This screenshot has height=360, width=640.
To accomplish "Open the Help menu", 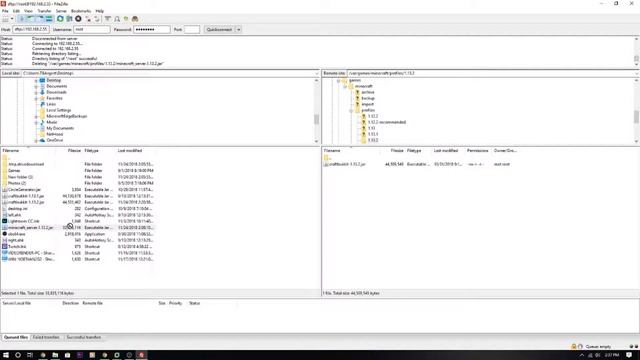I will [100, 11].
